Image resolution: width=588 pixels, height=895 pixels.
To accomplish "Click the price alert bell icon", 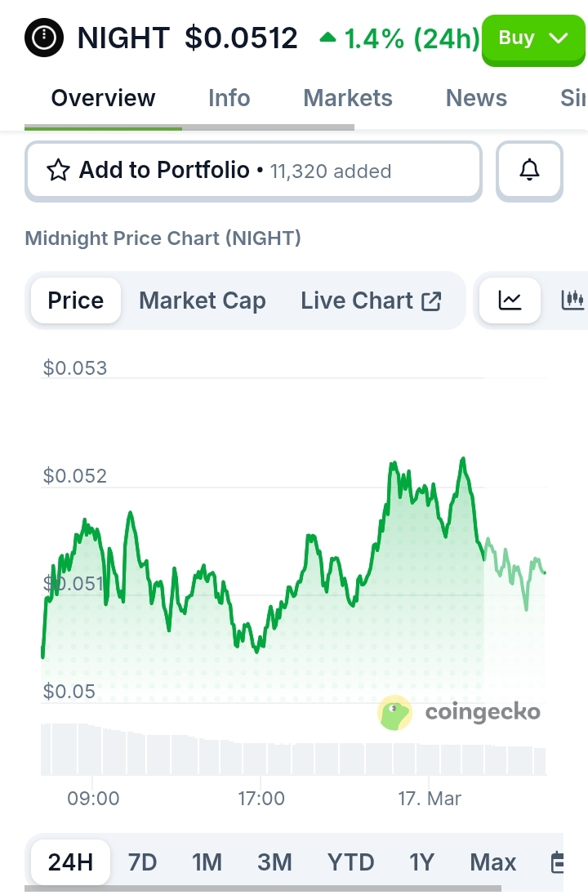I will pyautogui.click(x=530, y=170).
